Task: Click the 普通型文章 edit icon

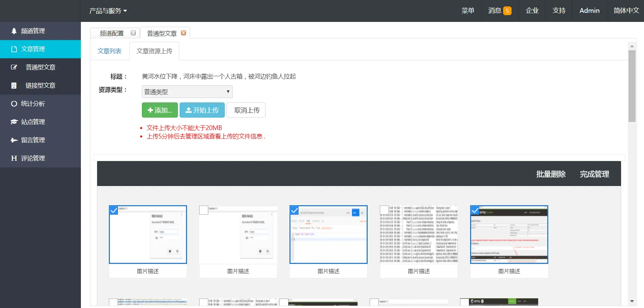Action: (14, 67)
